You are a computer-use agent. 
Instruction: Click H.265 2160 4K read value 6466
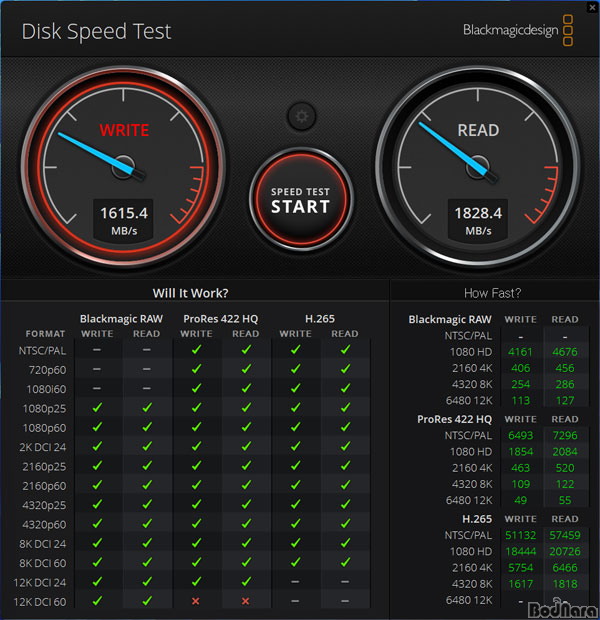pos(565,567)
